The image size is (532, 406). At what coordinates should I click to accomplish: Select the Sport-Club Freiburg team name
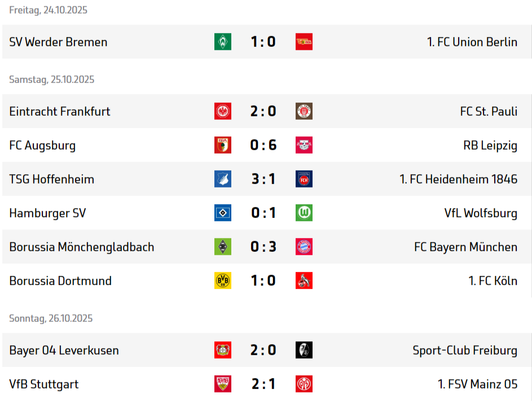(x=465, y=350)
